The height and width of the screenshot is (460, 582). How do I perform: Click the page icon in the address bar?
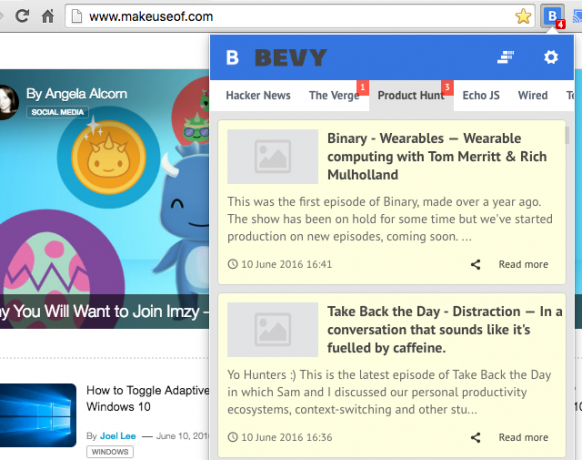click(76, 16)
